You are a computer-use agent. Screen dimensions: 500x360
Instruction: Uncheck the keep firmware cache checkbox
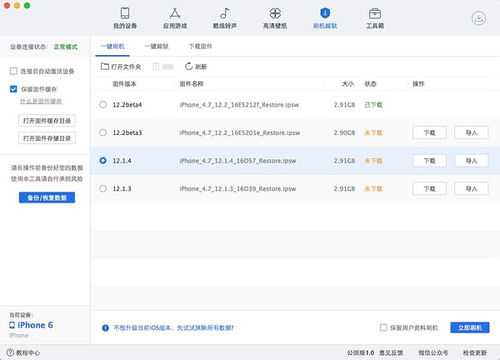click(14, 89)
